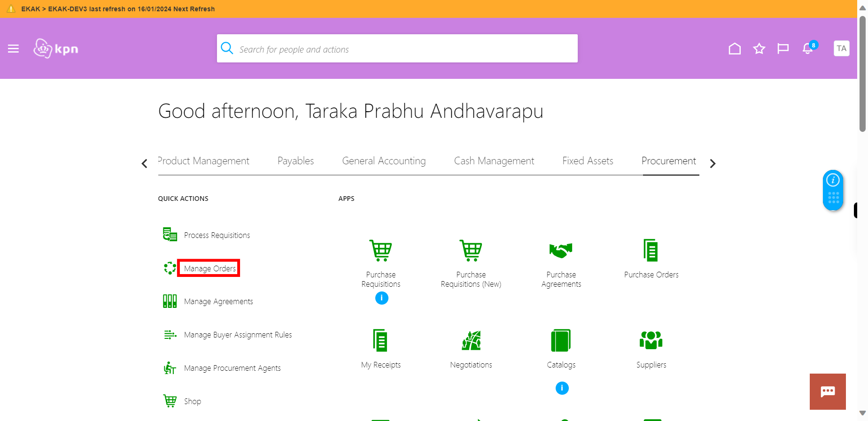The height and width of the screenshot is (421, 868).
Task: Click the search magnifier icon
Action: coord(227,48)
